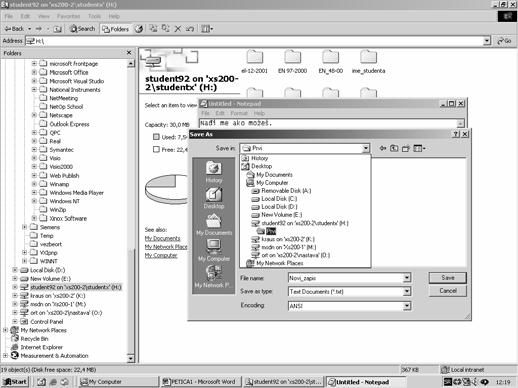Click the Save button

pos(448,278)
